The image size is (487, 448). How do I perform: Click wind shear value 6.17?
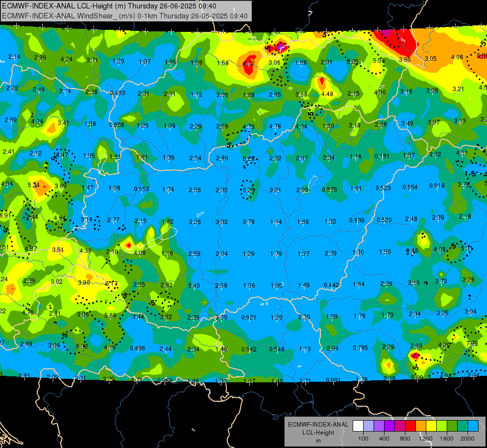click(111, 283)
